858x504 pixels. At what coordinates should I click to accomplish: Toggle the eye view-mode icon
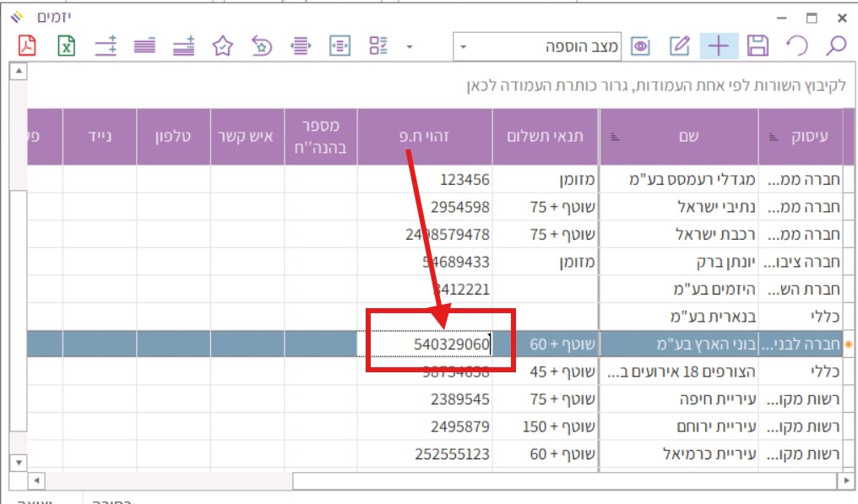coord(641,46)
